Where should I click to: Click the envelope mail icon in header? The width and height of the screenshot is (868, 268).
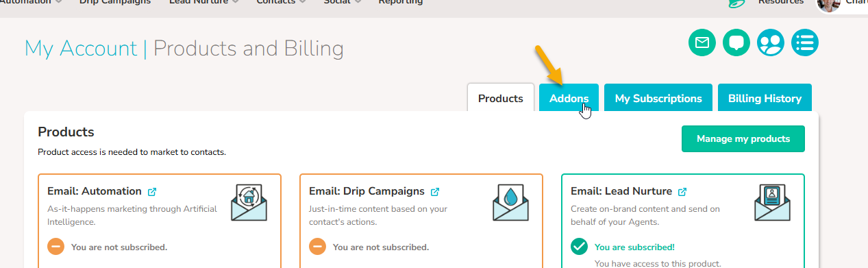click(x=702, y=43)
